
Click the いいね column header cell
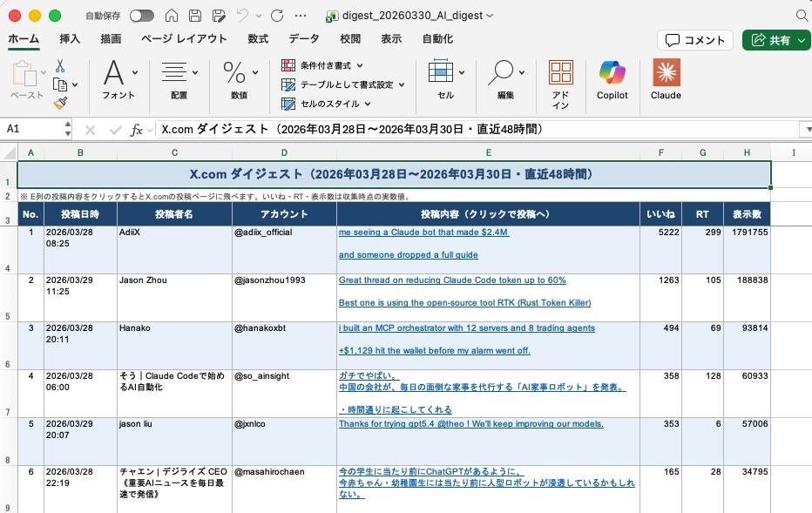(660, 214)
